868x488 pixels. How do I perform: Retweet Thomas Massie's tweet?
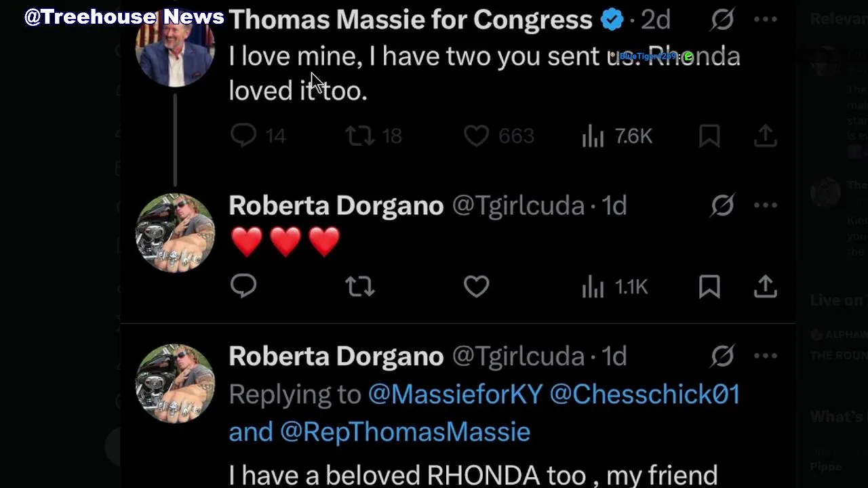(x=359, y=136)
